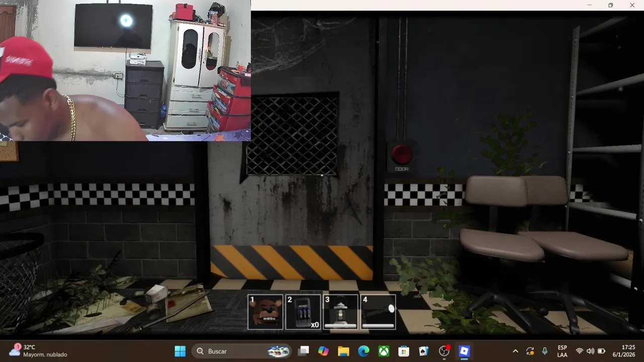
Task: Switch to OBS Studio in the taskbar
Action: tap(444, 351)
